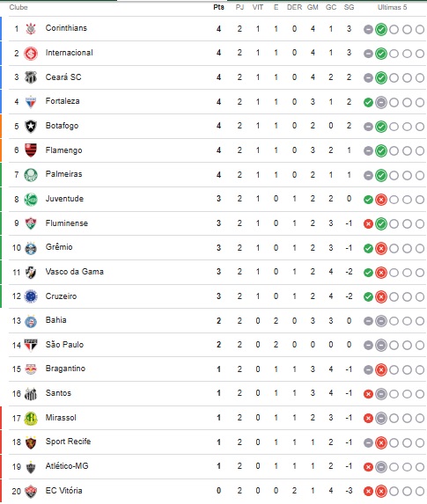Click Fluminense's red loss result icon
427x504 pixels.
(x=368, y=223)
